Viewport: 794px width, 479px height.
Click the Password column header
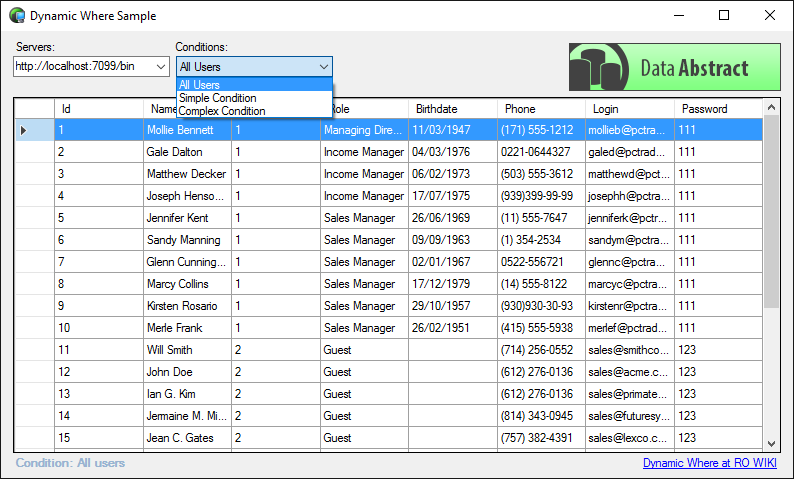pos(717,109)
